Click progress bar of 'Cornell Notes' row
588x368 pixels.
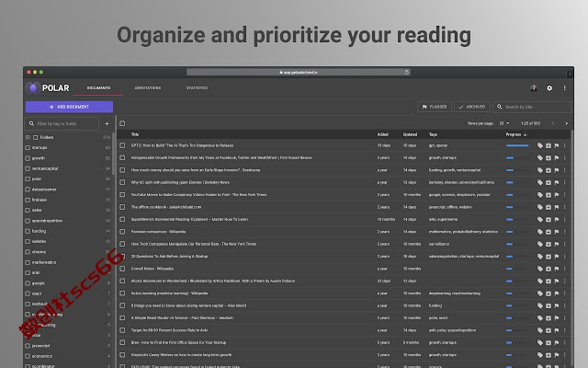(x=517, y=269)
